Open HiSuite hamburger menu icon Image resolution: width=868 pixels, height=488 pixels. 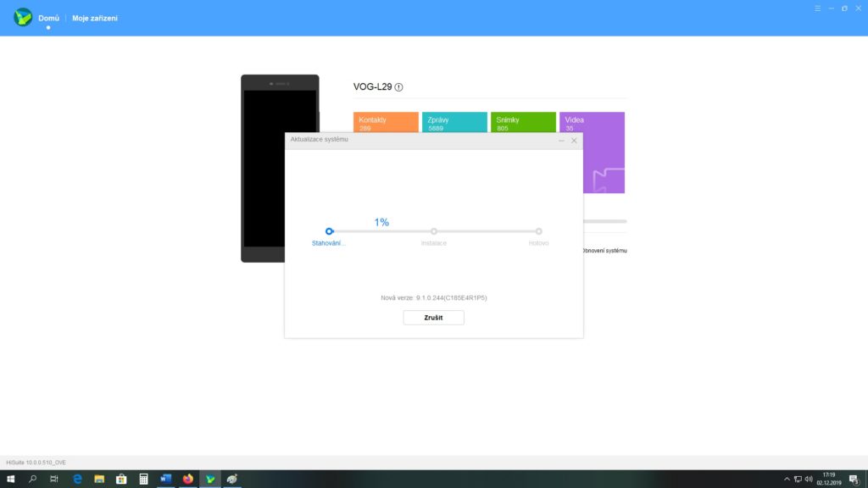click(818, 8)
